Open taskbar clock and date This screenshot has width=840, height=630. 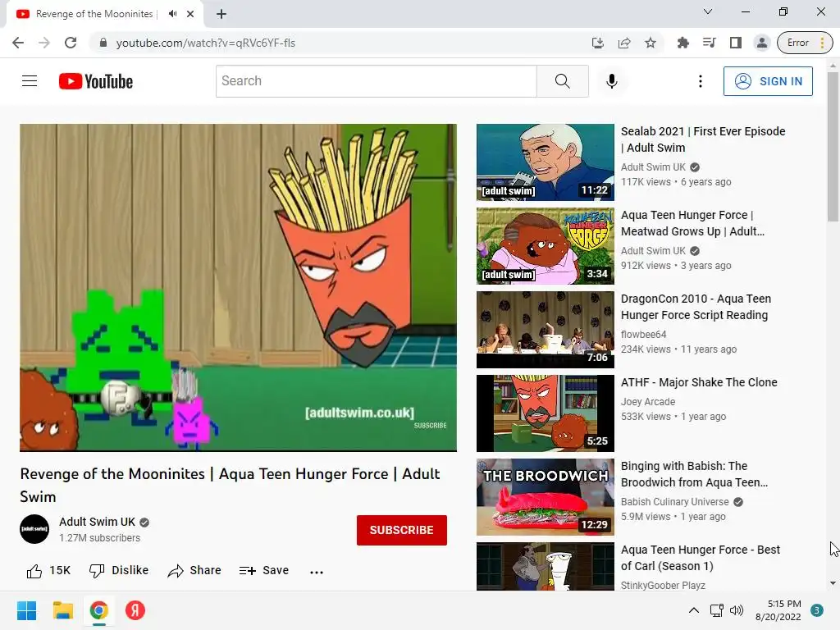pos(778,610)
